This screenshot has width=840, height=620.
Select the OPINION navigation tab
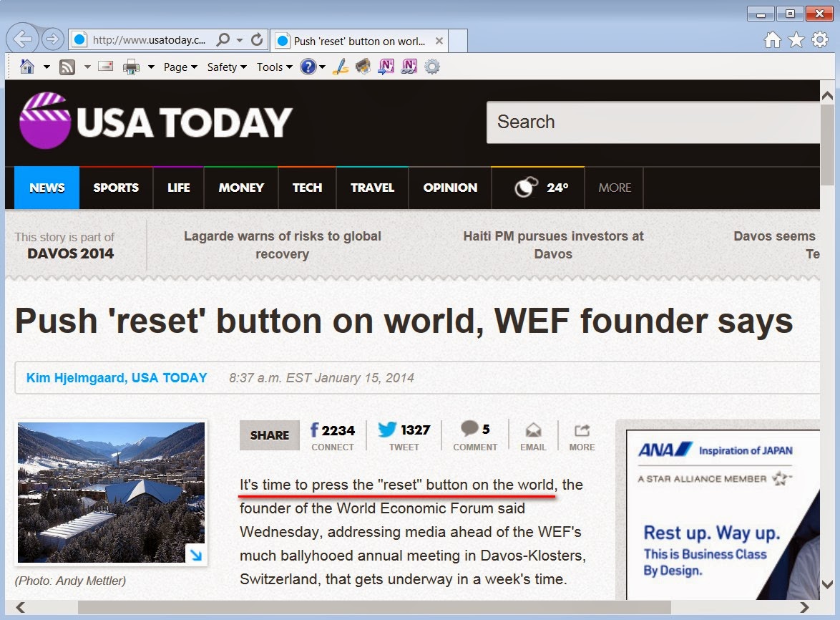(450, 188)
